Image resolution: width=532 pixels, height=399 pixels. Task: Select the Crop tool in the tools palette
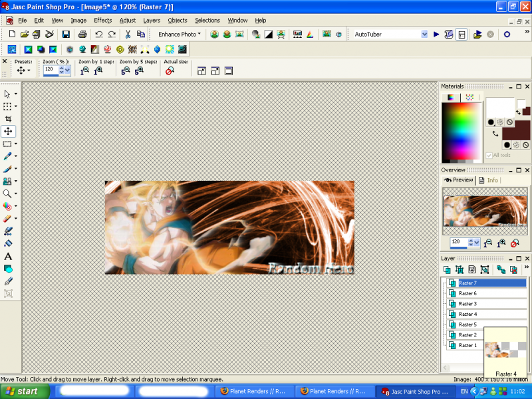8,119
